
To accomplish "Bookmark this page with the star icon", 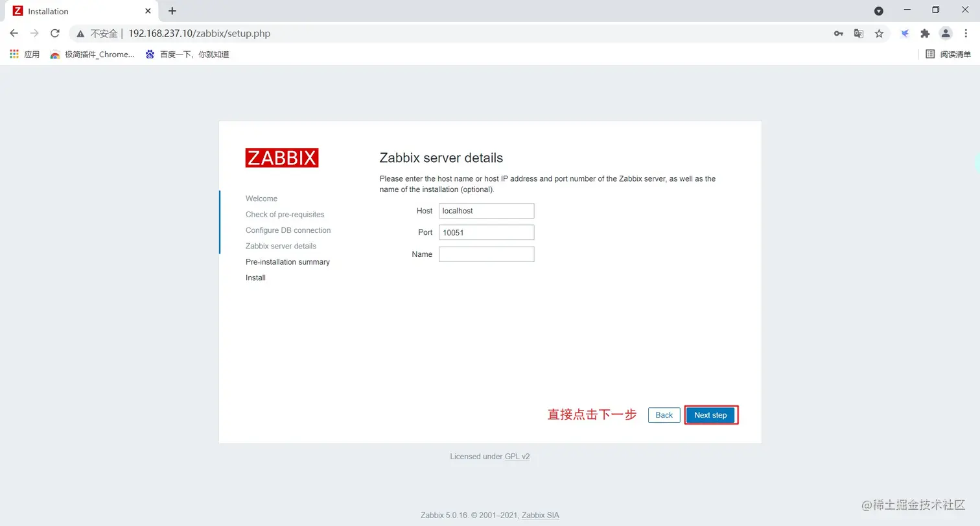I will coord(879,34).
